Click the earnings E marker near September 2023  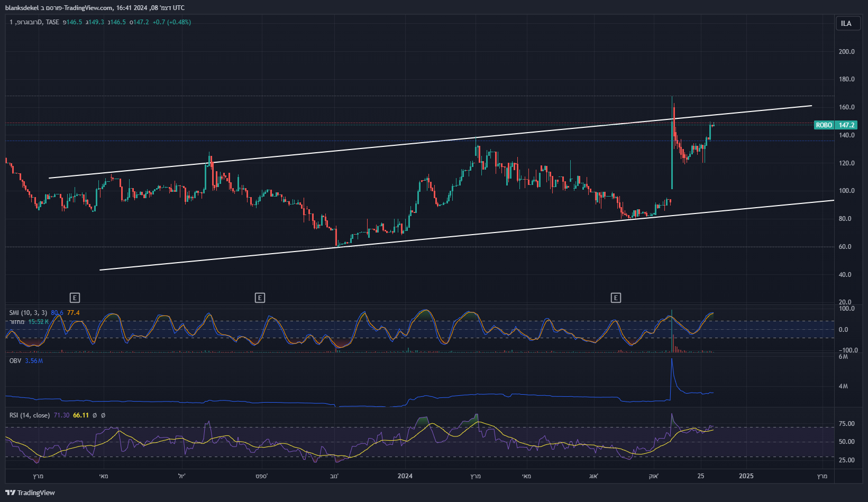pos(260,298)
